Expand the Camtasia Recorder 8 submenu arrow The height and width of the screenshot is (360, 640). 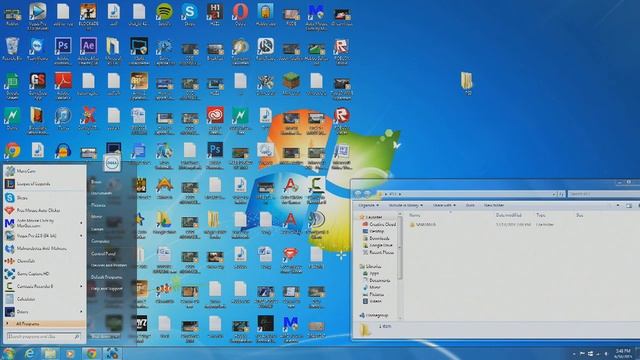81,286
